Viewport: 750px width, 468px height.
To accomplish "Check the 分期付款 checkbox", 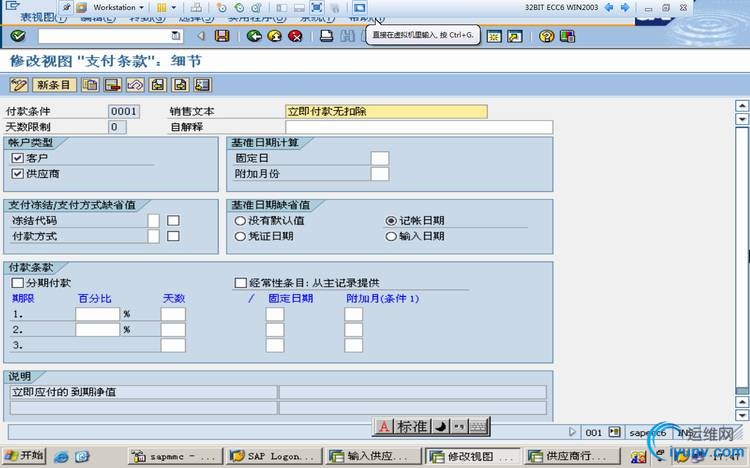I will point(18,283).
